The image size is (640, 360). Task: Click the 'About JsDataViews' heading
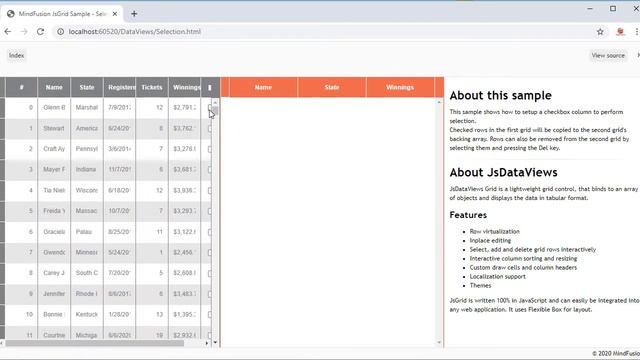[x=503, y=172]
